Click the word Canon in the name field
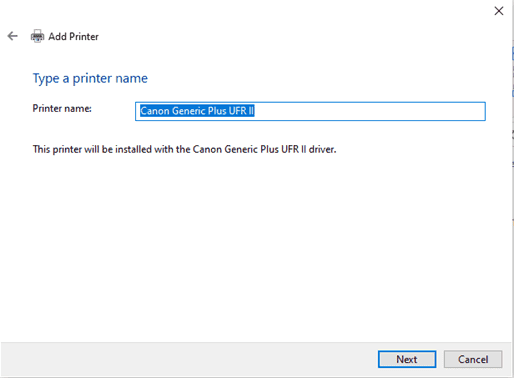514x378 pixels. point(155,111)
